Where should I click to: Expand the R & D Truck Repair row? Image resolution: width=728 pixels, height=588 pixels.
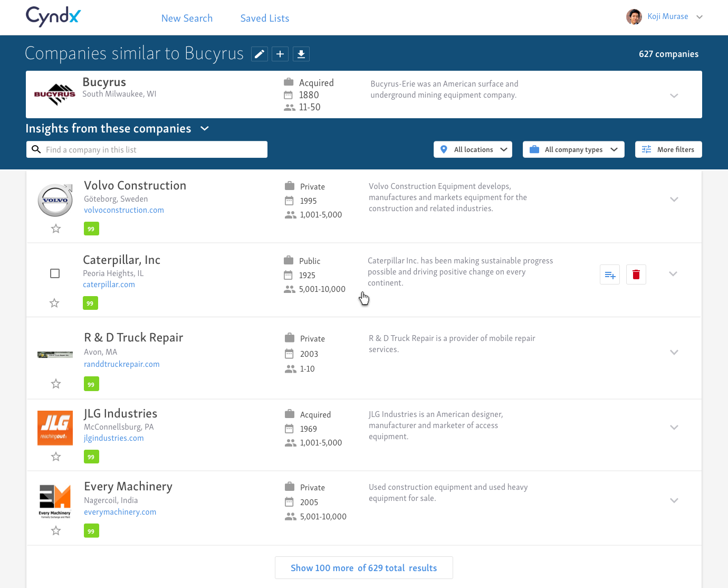(x=674, y=352)
